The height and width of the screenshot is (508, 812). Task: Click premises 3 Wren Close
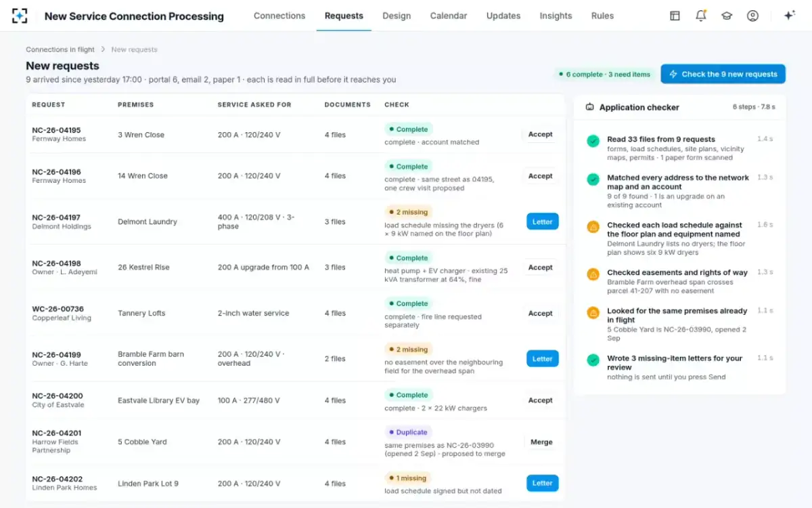tap(141, 135)
